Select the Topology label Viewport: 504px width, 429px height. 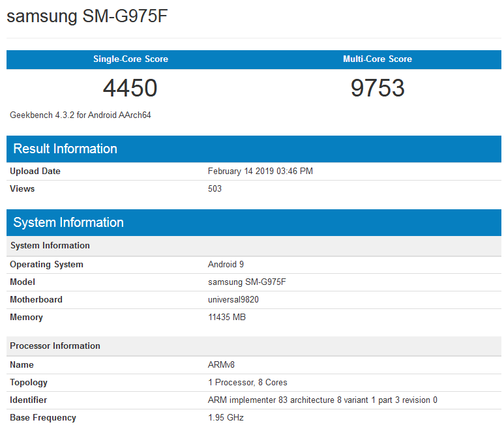(x=29, y=383)
